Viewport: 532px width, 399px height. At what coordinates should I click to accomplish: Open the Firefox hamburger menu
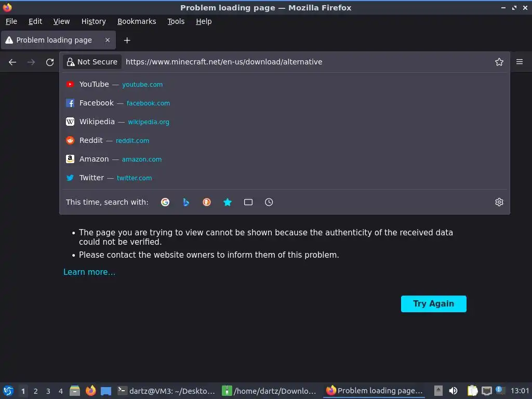519,62
